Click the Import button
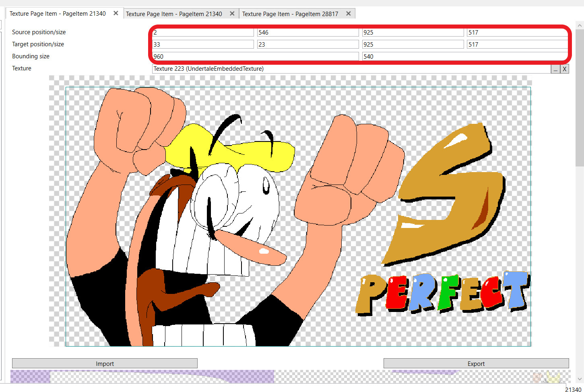The width and height of the screenshot is (584, 392). coord(105,363)
